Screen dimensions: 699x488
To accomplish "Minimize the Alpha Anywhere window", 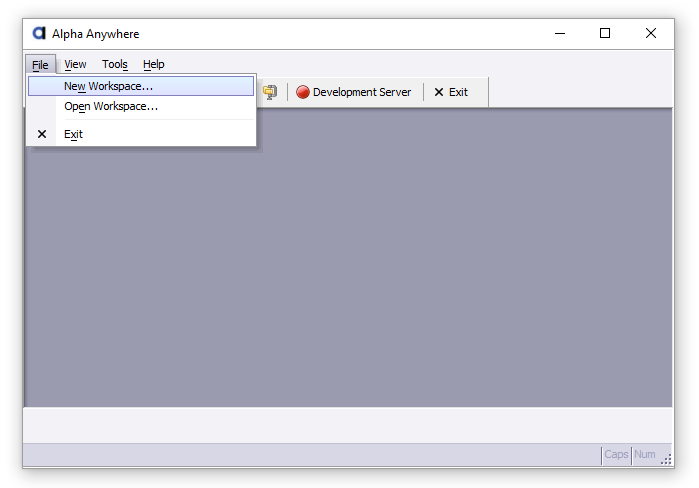I will pyautogui.click(x=560, y=33).
